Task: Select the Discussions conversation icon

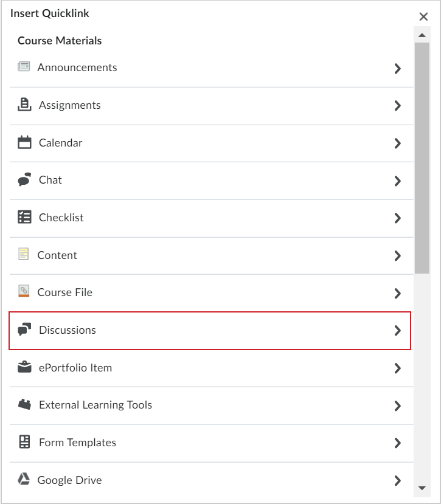Action: 25,330
